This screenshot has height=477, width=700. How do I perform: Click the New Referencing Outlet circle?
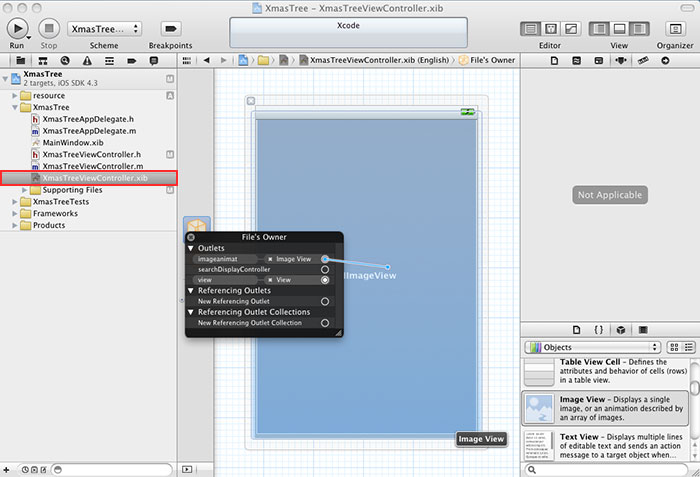click(325, 301)
